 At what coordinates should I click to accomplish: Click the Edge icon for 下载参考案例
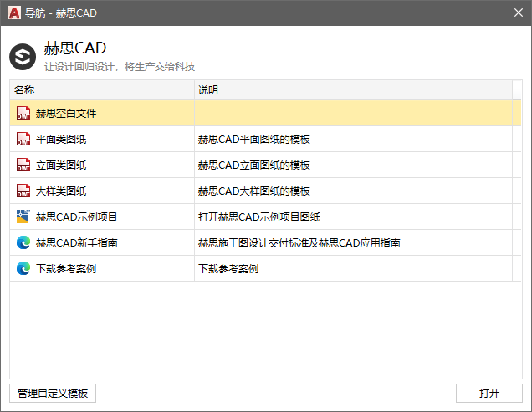(x=23, y=268)
